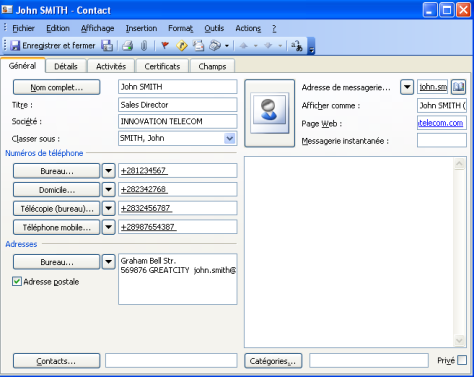Select the Général tab
The height and width of the screenshot is (377, 474).
[x=22, y=65]
